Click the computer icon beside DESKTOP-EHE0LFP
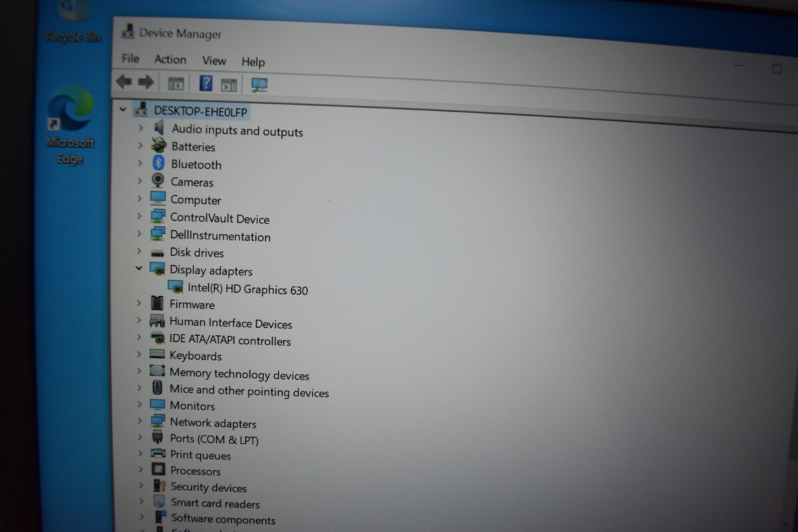 pos(141,109)
